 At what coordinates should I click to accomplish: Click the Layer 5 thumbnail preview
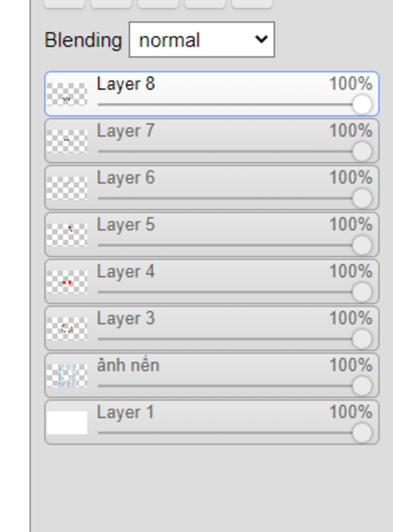tap(67, 234)
